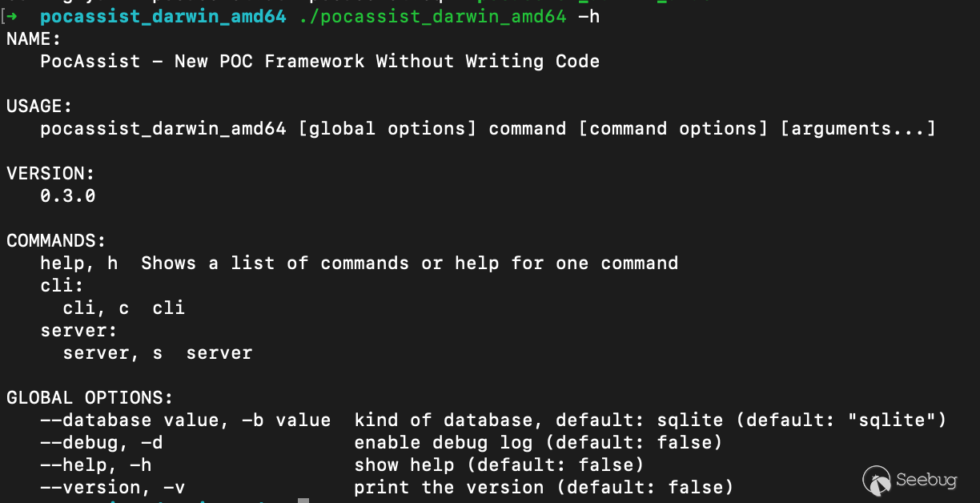Click the cyan pocassist_darwin_amd64 directory name
The image size is (980, 503).
(163, 16)
